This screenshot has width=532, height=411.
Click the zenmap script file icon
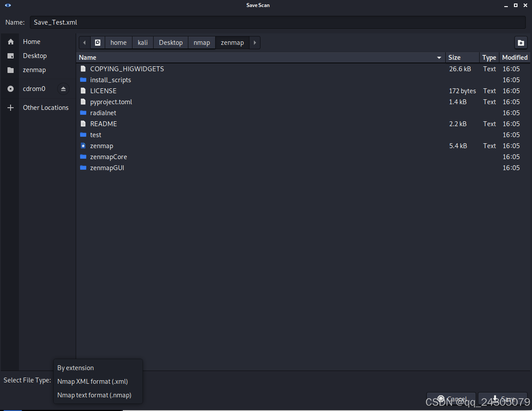click(83, 146)
